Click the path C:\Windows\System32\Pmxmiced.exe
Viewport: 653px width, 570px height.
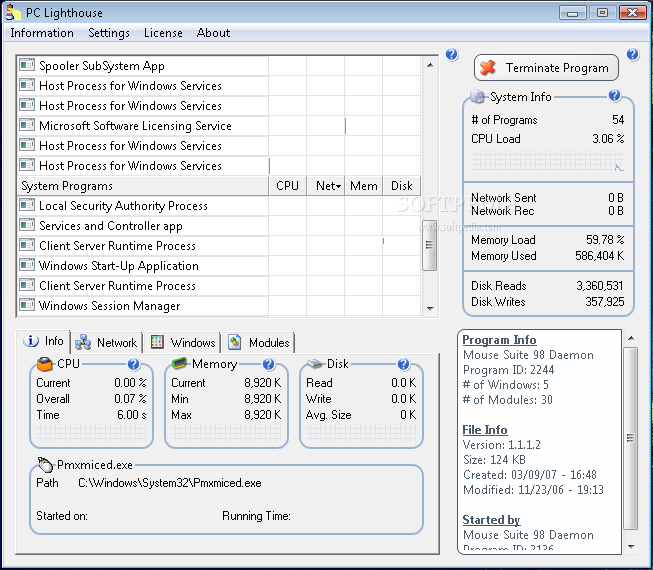170,483
